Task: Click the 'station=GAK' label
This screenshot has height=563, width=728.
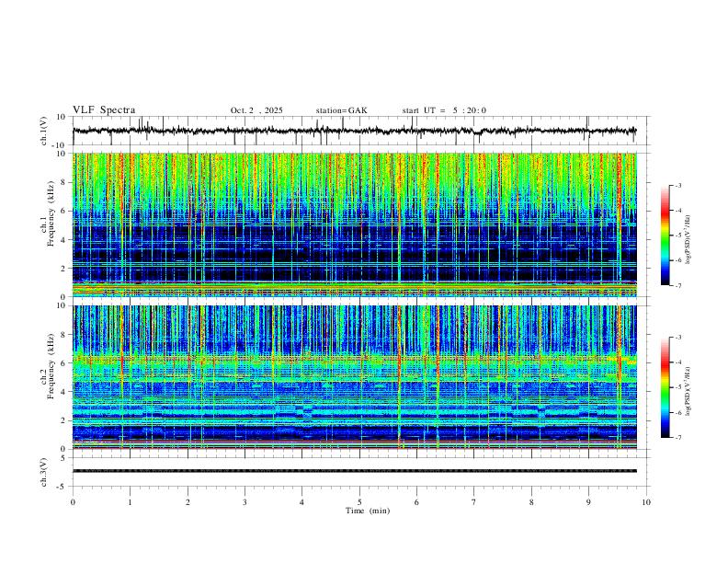Action: click(x=341, y=110)
